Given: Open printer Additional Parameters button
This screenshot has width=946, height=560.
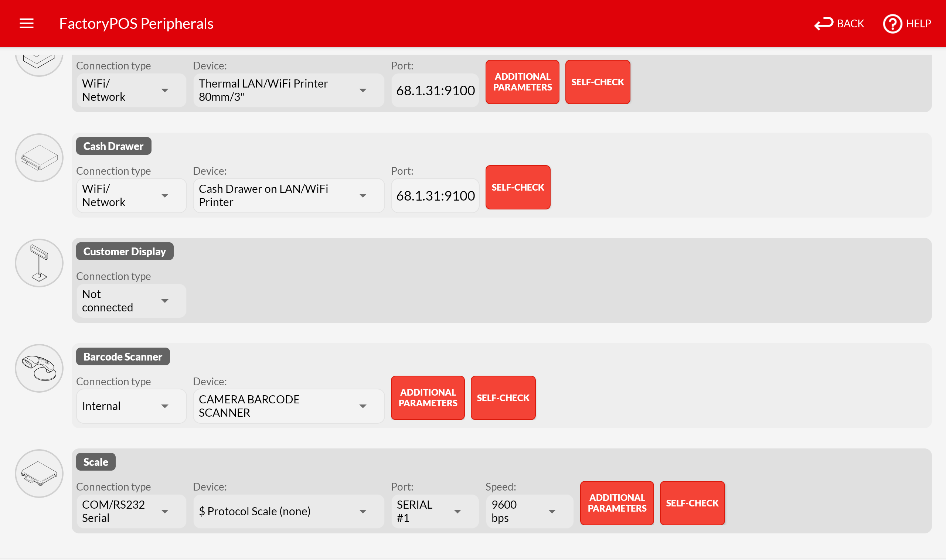Looking at the screenshot, I should 522,82.
